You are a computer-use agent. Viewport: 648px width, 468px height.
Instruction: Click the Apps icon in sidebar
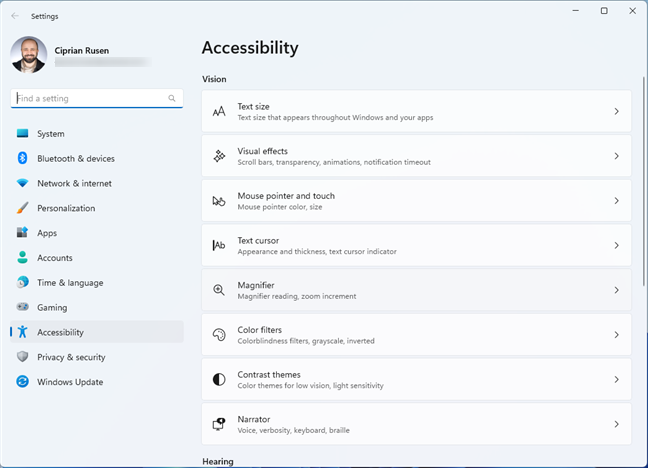pos(22,232)
